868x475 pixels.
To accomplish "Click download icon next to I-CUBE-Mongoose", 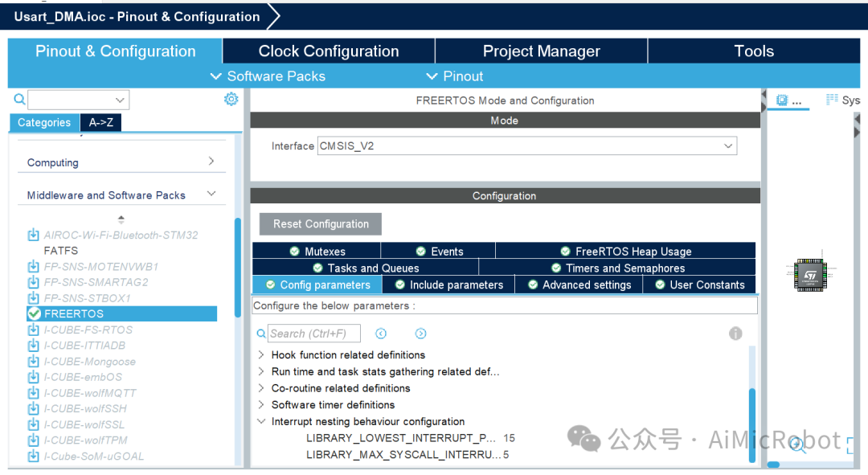I will point(33,361).
